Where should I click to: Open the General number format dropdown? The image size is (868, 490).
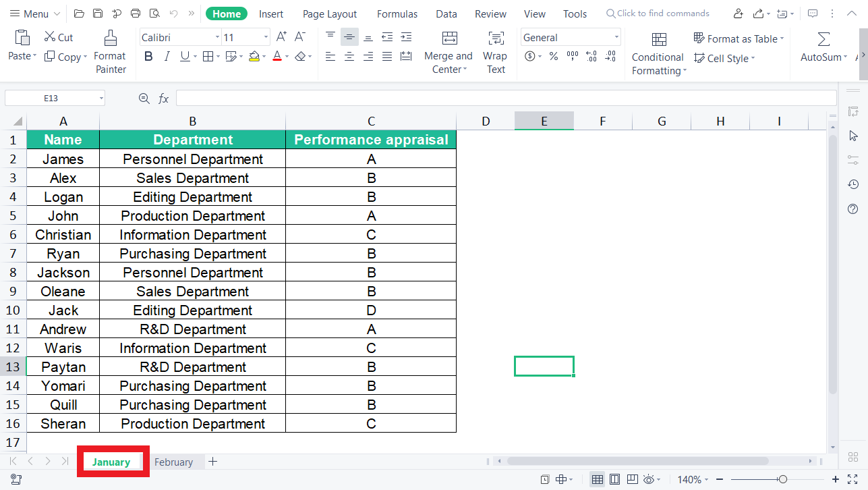point(616,38)
